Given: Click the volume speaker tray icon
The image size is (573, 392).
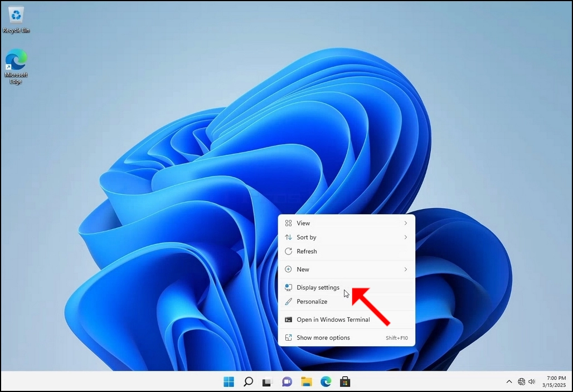Looking at the screenshot, I should (532, 382).
